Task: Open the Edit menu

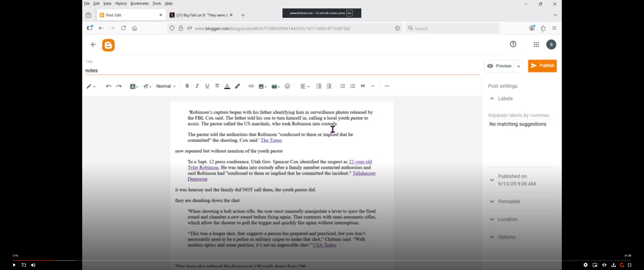Action: [96, 4]
